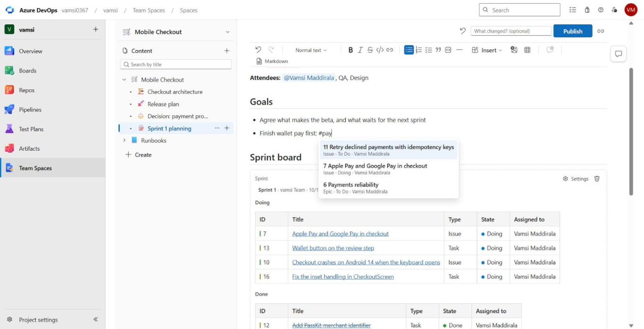Screen dimensions: 644x329
Task: Add content with the plus beside Content
Action: (x=227, y=51)
